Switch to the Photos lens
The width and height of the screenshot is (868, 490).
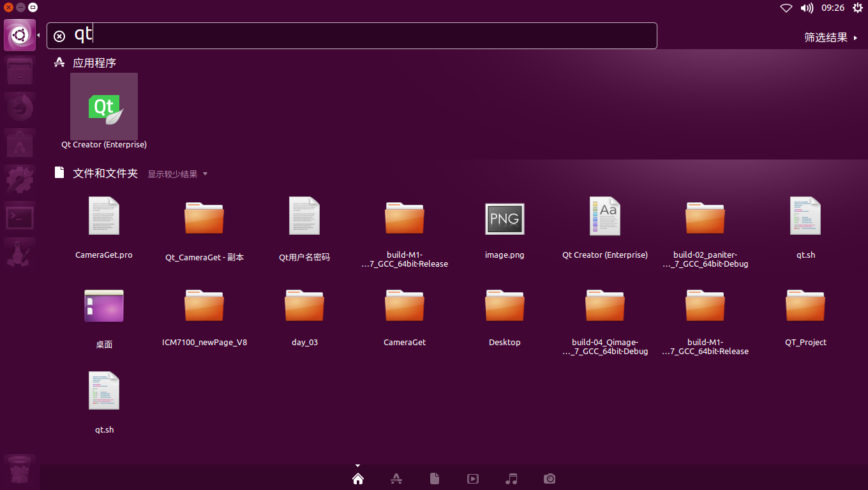550,479
